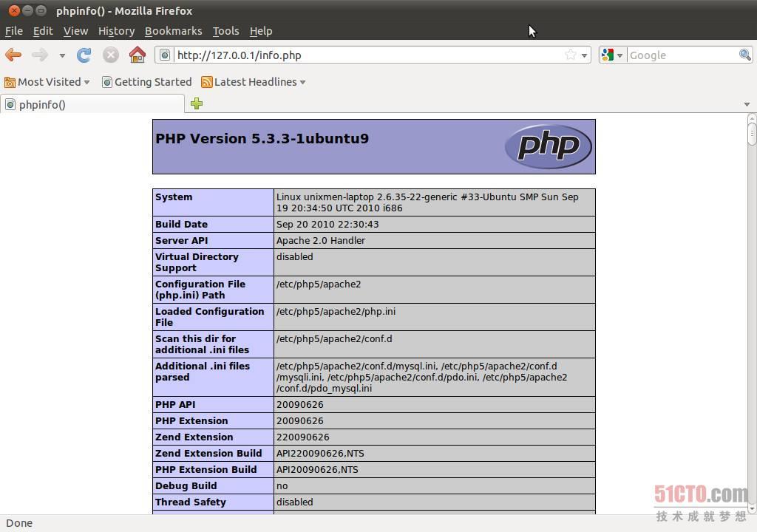Image resolution: width=757 pixels, height=532 pixels.
Task: Select the phpinfo() tab
Action: click(x=92, y=104)
